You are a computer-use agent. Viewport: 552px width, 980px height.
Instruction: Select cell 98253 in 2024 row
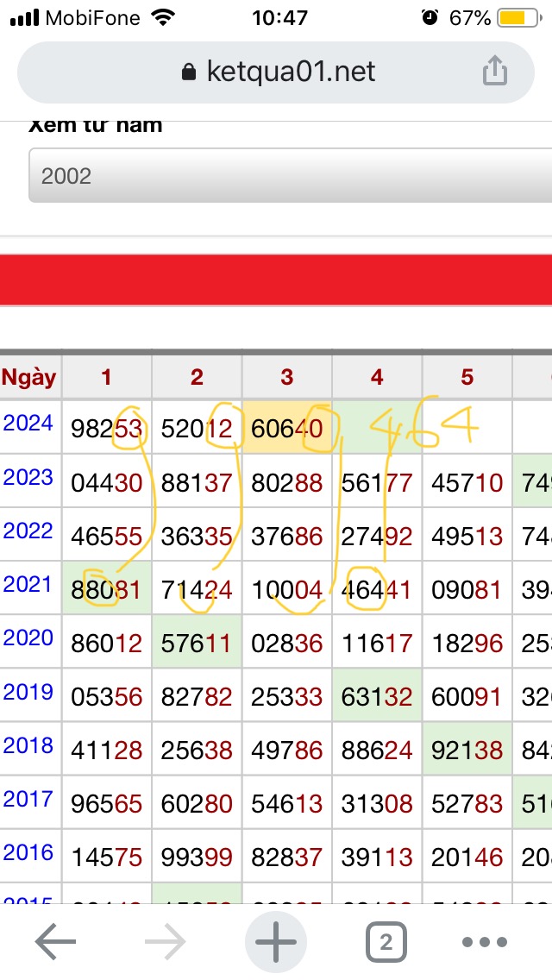(x=106, y=429)
